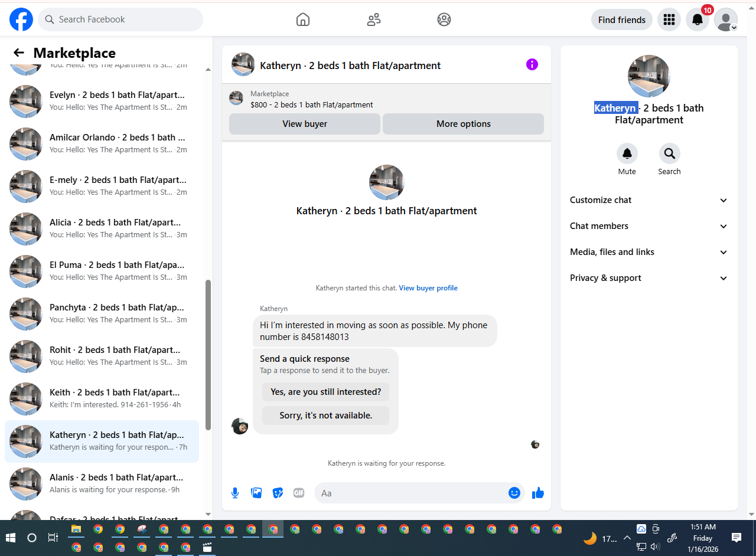Expand Privacy & support section
The height and width of the screenshot is (556, 756).
coord(649,278)
